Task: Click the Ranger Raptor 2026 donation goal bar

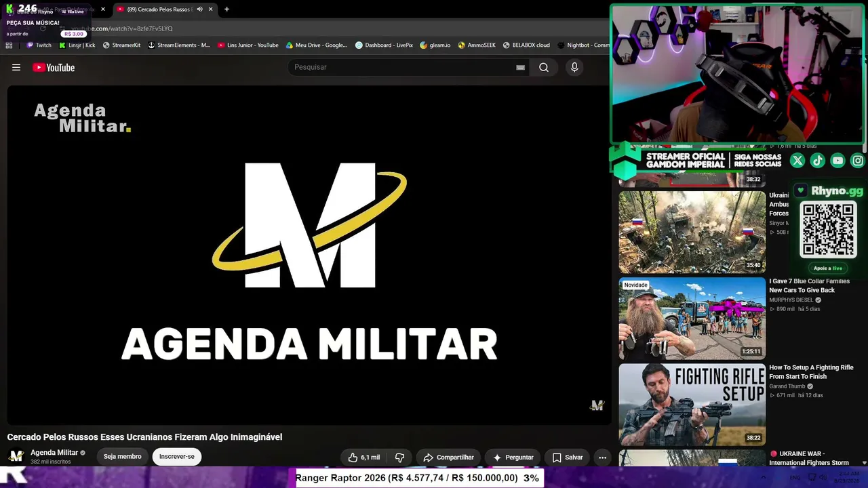Action: tap(418, 478)
